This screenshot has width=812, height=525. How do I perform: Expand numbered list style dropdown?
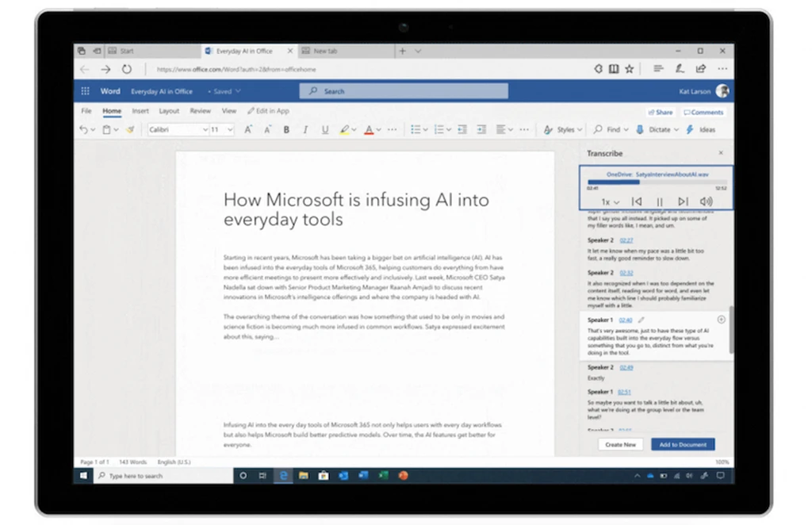pos(449,130)
